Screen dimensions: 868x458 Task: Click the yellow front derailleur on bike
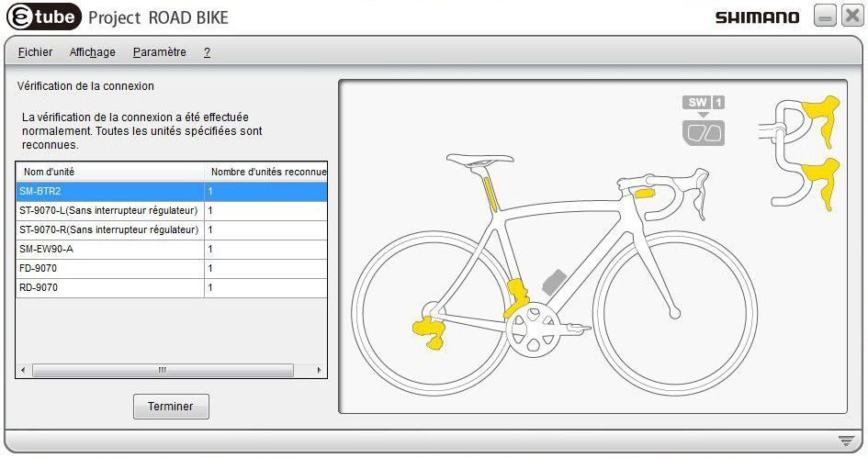pyautogui.click(x=517, y=297)
